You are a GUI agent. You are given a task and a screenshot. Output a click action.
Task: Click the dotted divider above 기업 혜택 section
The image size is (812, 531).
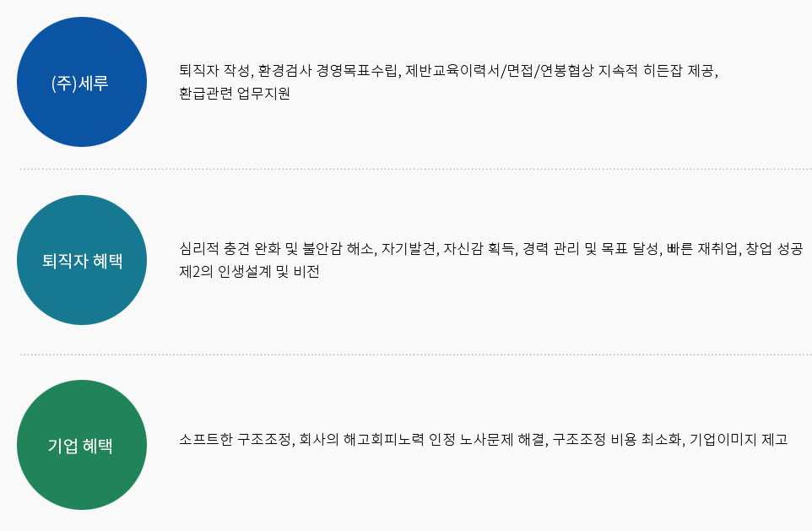(416, 355)
